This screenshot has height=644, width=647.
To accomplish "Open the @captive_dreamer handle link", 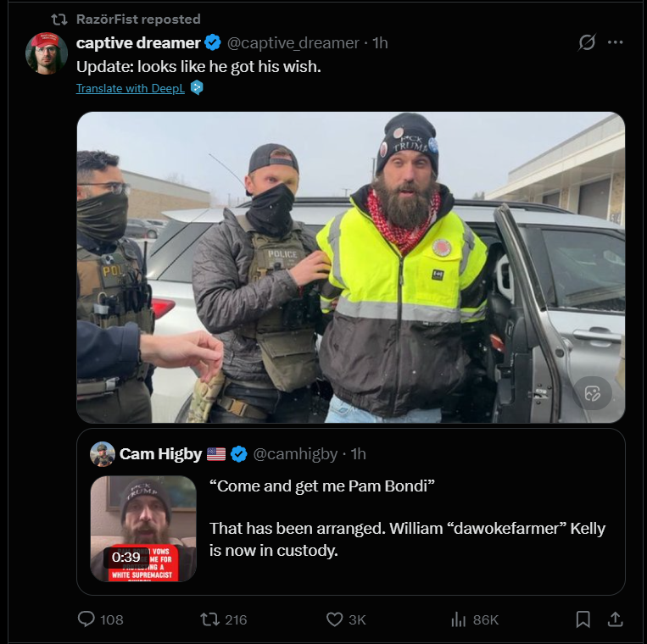I will click(293, 43).
